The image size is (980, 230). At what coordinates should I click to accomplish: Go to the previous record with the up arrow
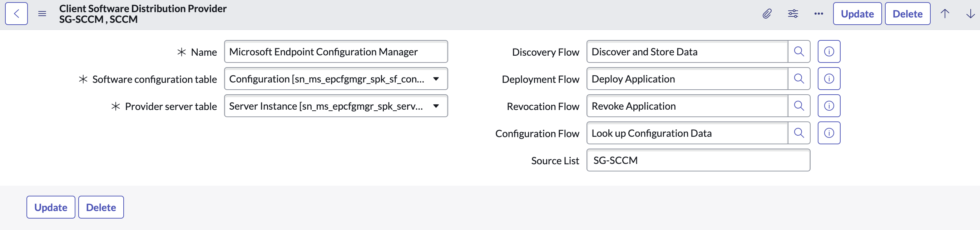coord(945,14)
